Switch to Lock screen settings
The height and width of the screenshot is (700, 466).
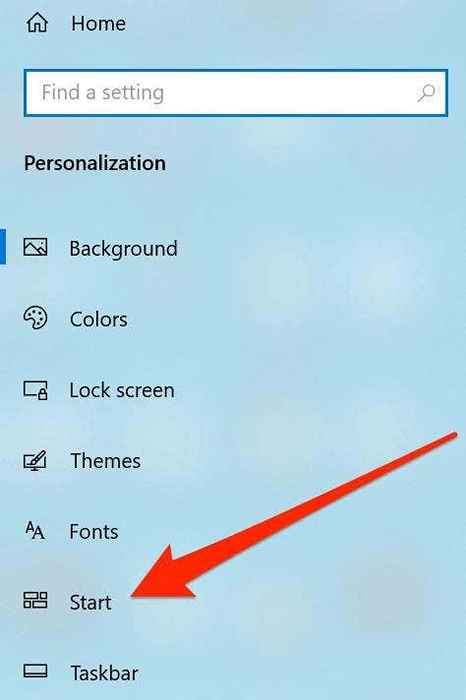tap(122, 390)
